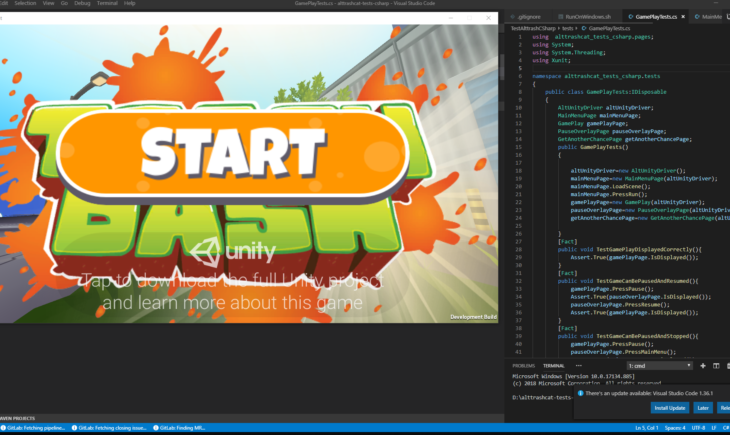Viewport: 730px width, 435px height.
Task: Maximize the game window
Action: click(469, 18)
